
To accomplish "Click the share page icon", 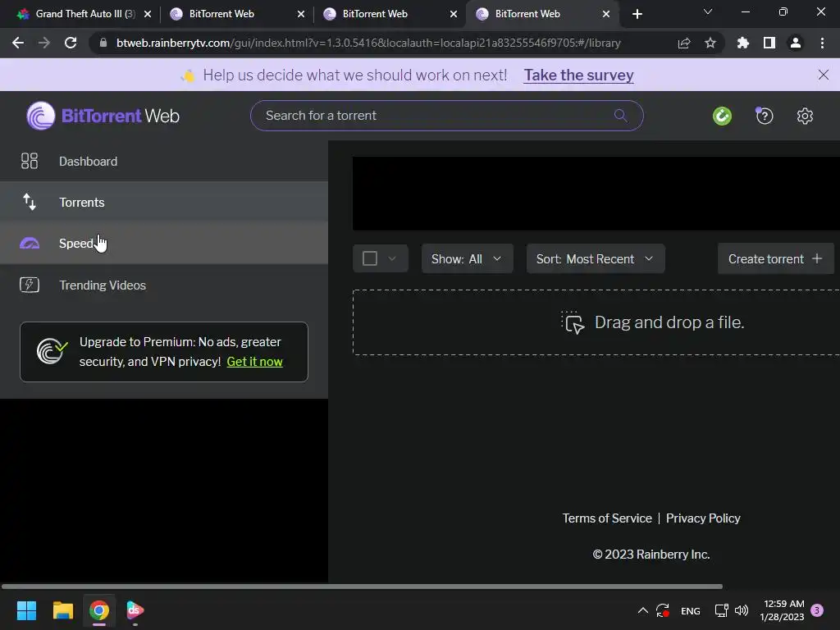I will coord(684,43).
